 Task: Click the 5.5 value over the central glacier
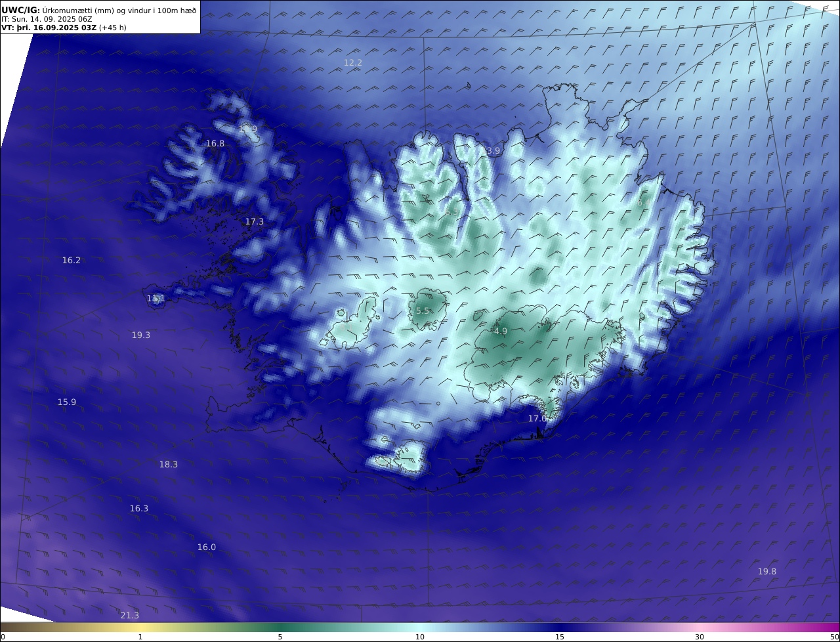(423, 311)
